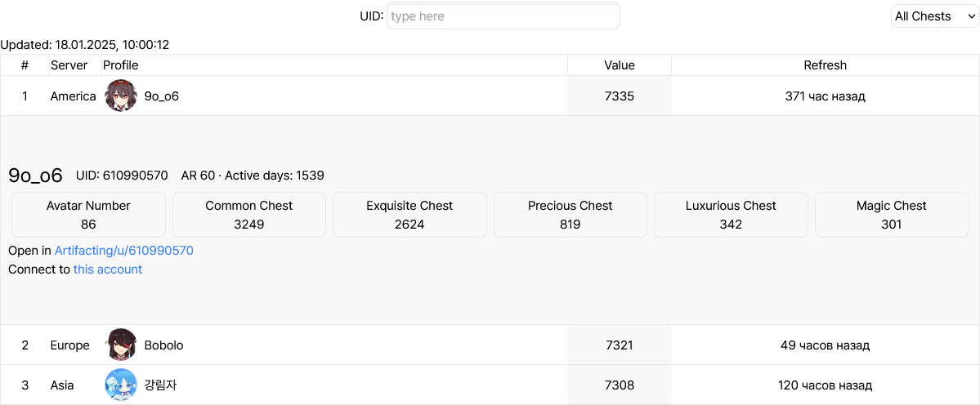Click the Value column header
This screenshot has width=980, height=405.
tap(620, 65)
